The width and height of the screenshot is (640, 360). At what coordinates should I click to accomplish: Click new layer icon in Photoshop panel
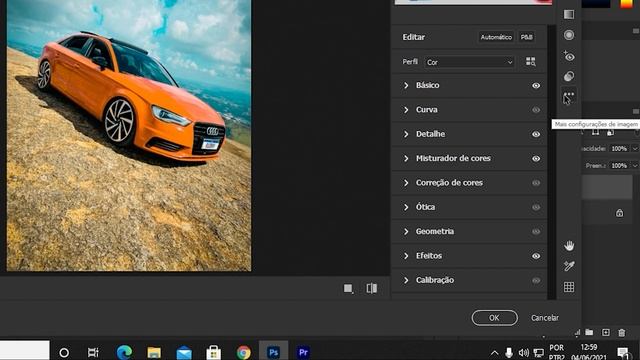[606, 333]
